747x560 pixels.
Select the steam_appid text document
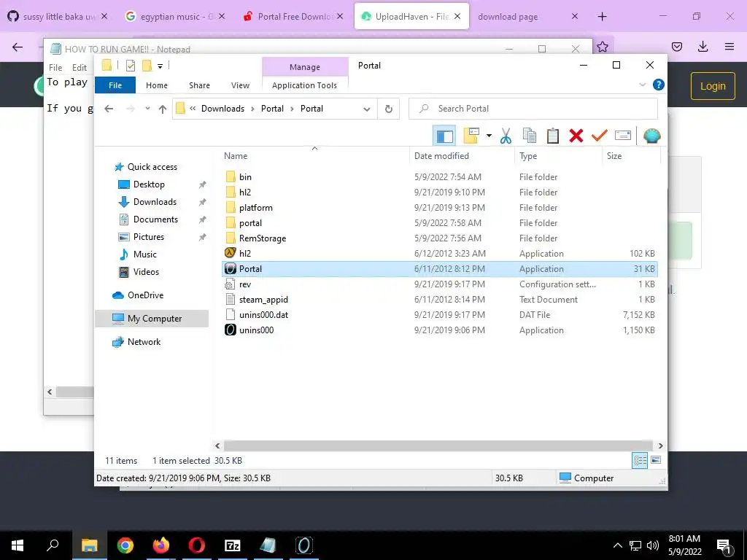click(x=440, y=300)
